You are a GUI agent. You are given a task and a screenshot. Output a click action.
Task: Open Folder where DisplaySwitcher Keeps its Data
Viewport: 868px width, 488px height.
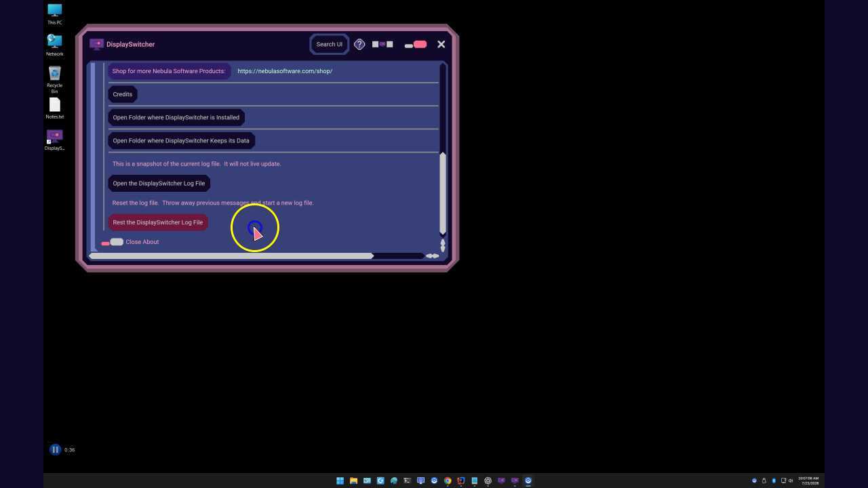pyautogui.click(x=181, y=140)
